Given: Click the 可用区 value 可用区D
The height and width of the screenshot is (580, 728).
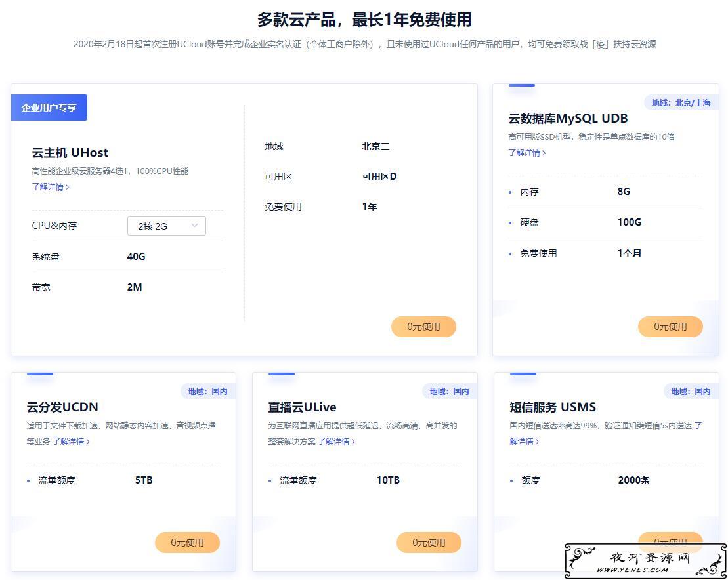Looking at the screenshot, I should coord(379,176).
